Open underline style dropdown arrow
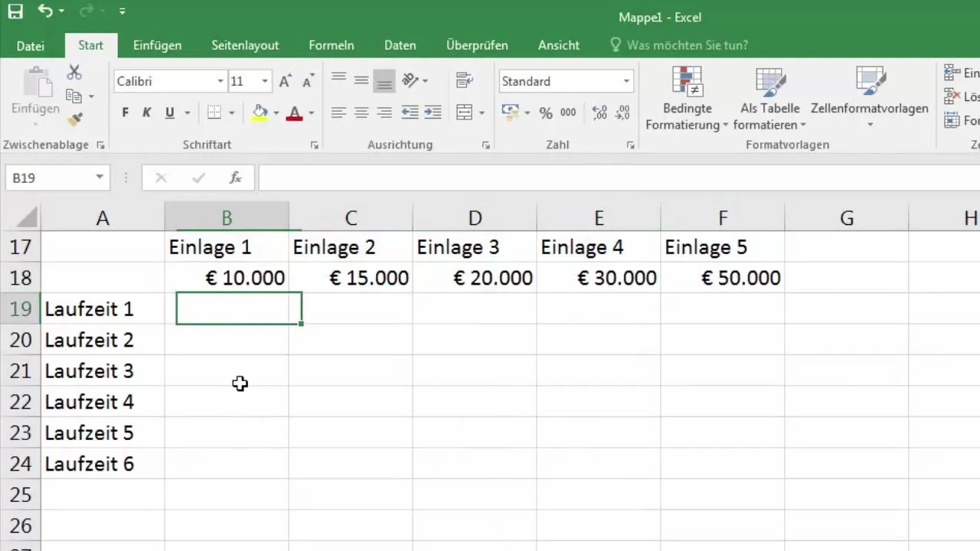 (188, 113)
